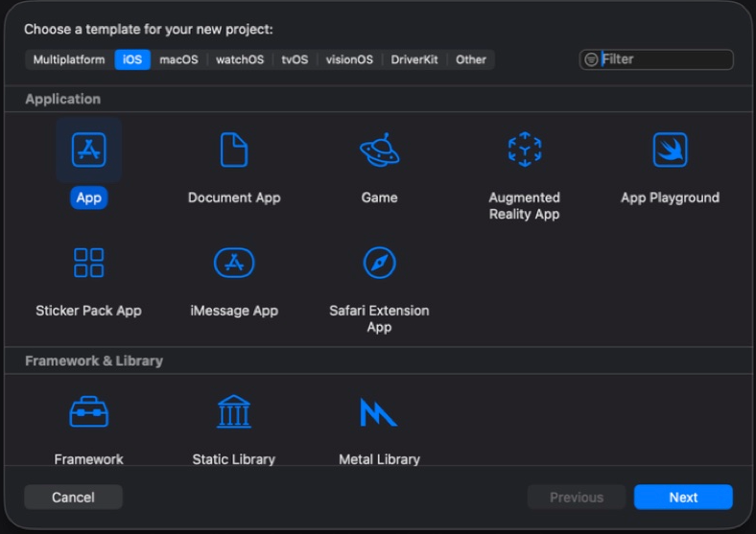Choose the Framework toolbox icon
The image size is (756, 534).
point(88,411)
